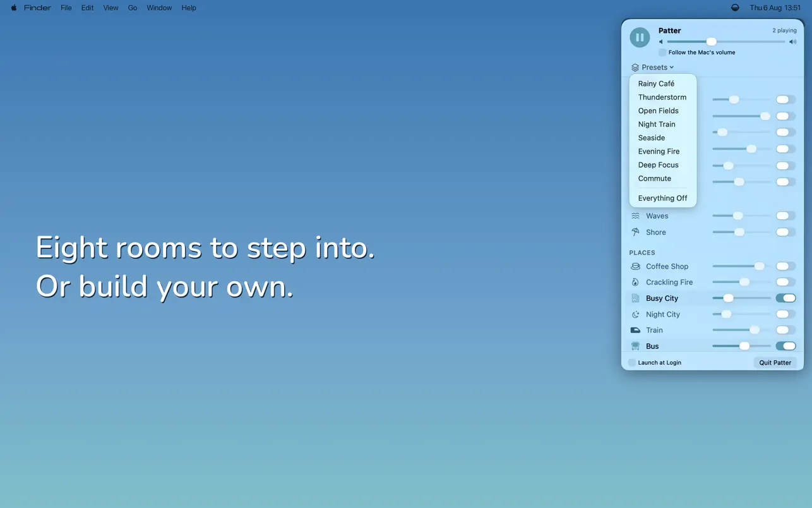Click the Crackling Fire flame icon
The image size is (812, 508).
click(x=635, y=282)
